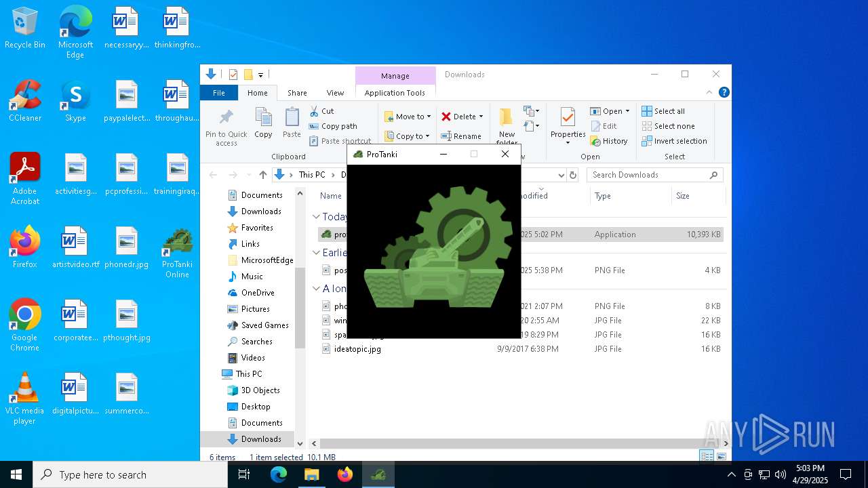Open File Explorer taskbar icon
Viewport: 868px width, 488px height.
(x=312, y=474)
